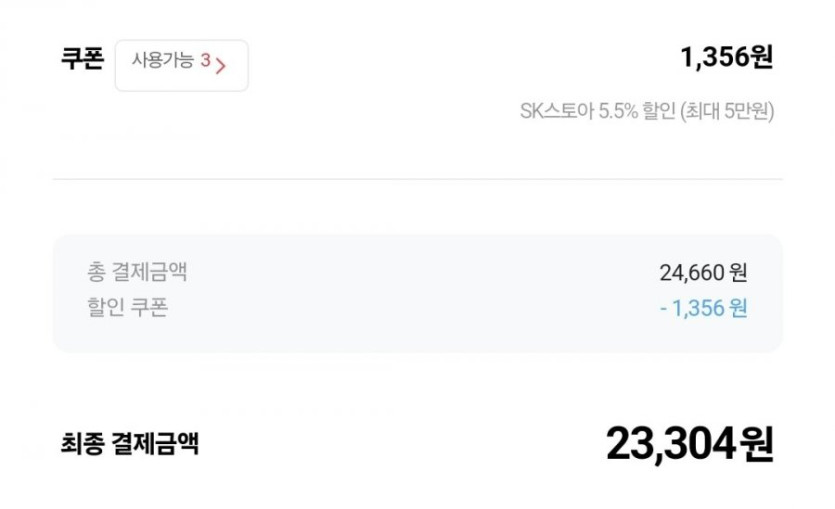Click the 원 unit after 24,660 total
Viewport: 835px width, 509px height.
(x=739, y=272)
